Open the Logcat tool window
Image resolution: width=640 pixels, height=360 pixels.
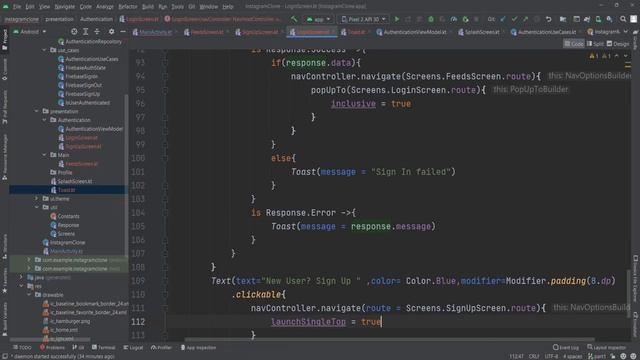(133, 348)
